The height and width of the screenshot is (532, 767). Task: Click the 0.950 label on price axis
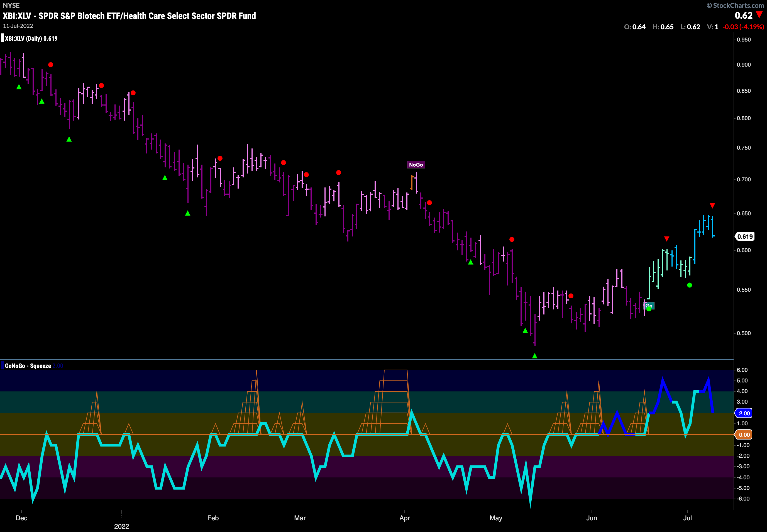coord(744,40)
